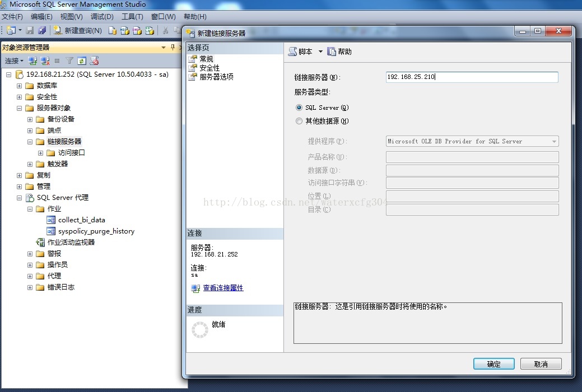Open Object Explorer window position dropdown arrow

(164, 48)
